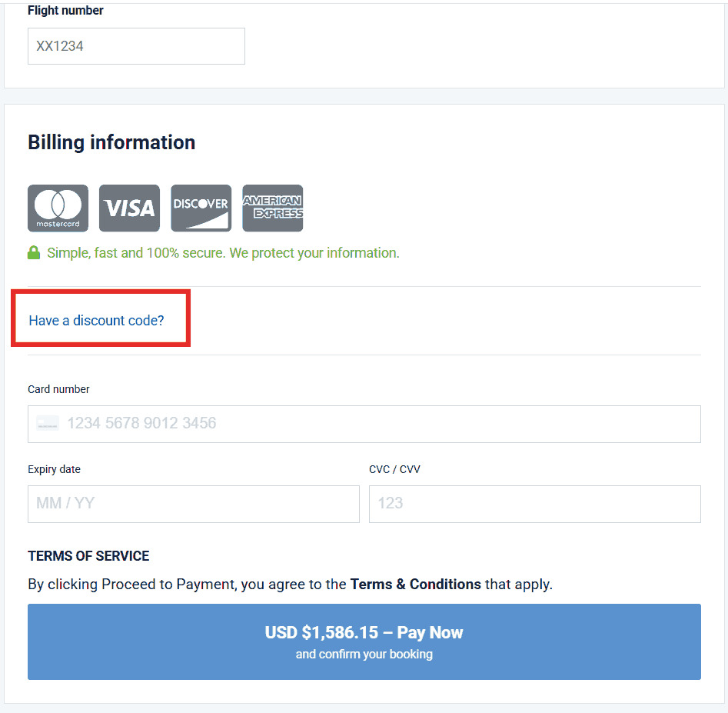Click the Mastercard logo icon

click(58, 208)
